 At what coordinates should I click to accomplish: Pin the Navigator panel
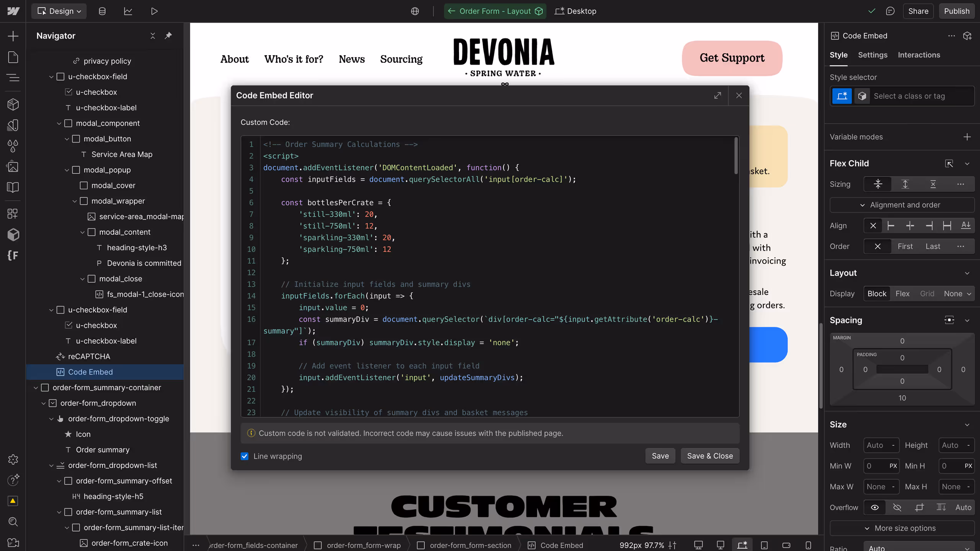coord(168,36)
